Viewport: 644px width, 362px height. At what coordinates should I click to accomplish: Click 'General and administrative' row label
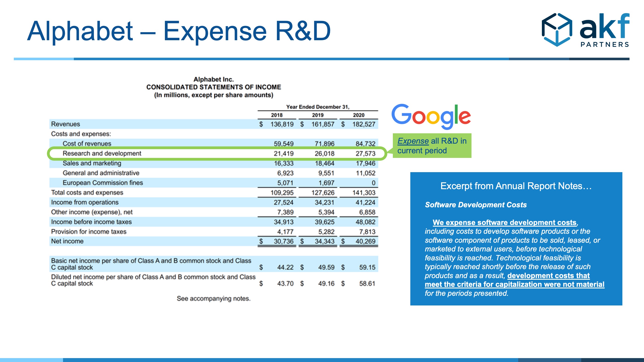point(101,173)
